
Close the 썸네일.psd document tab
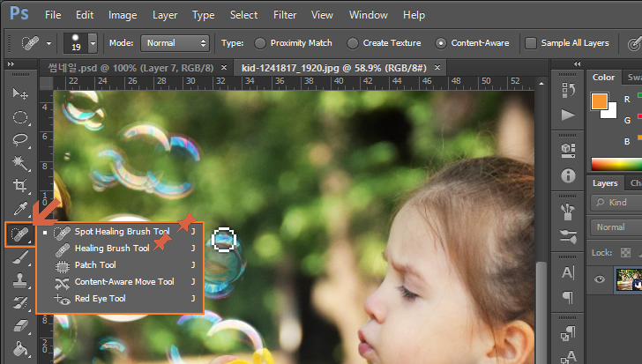click(224, 68)
